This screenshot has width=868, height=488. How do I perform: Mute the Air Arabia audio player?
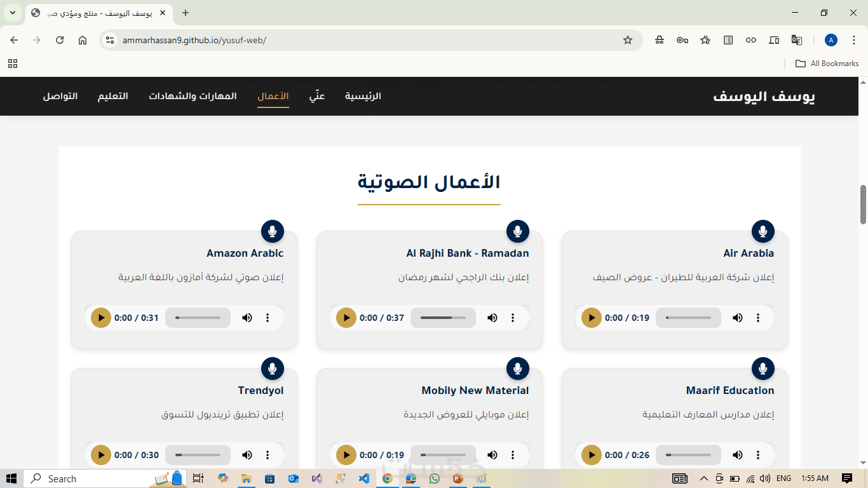tap(738, 318)
